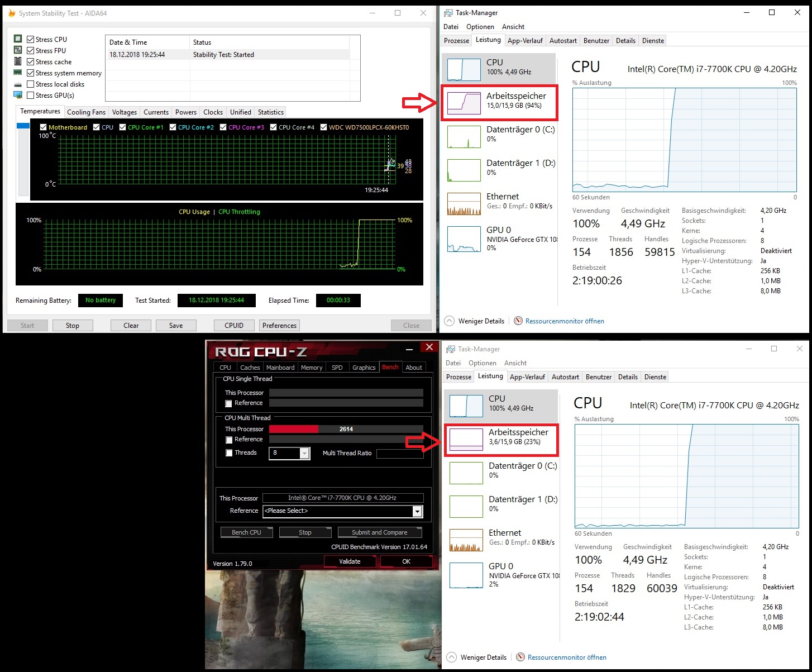Select Datenträger 0 (C:) in upper Task-Manager
The image size is (812, 672).
click(x=499, y=136)
